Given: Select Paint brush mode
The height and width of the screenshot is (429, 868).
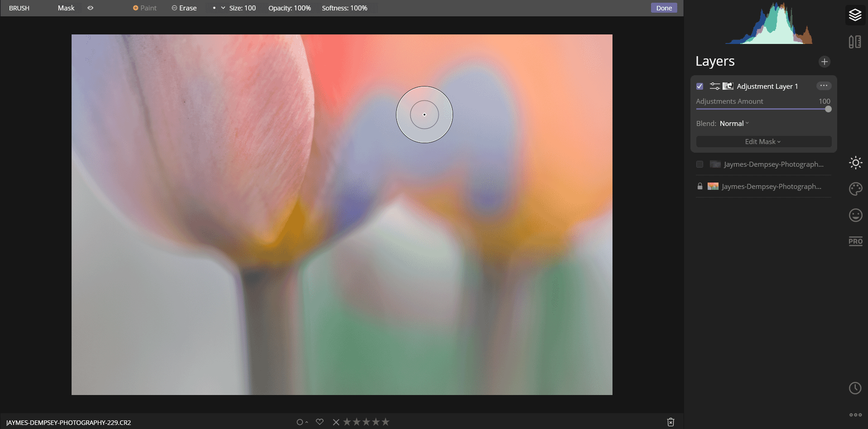Looking at the screenshot, I should click(x=145, y=8).
